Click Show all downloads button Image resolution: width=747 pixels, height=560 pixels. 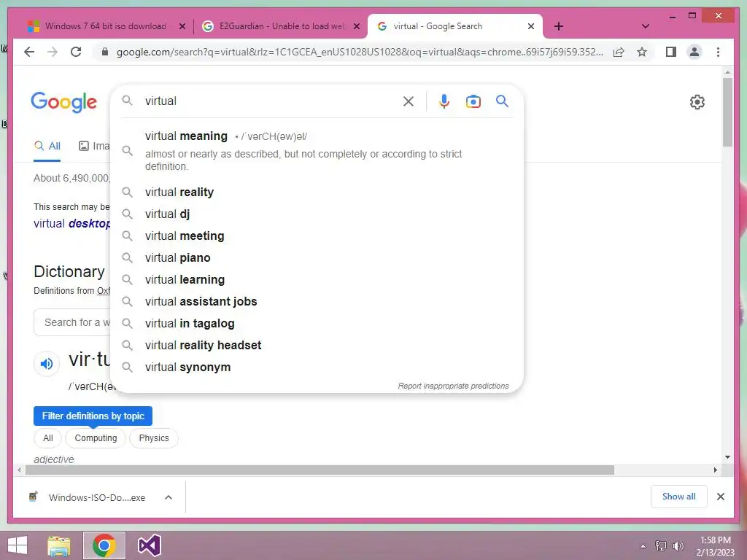coord(678,497)
